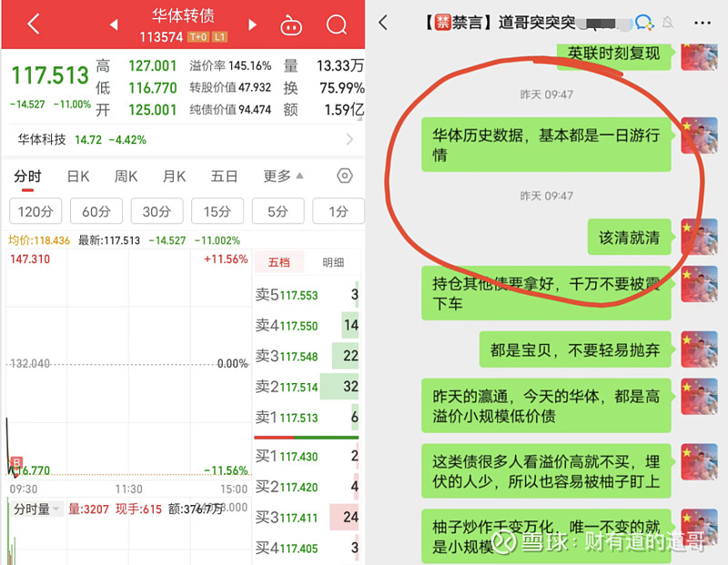Image resolution: width=728 pixels, height=565 pixels.
Task: Choose the 60分 interval button
Action: coord(96,211)
